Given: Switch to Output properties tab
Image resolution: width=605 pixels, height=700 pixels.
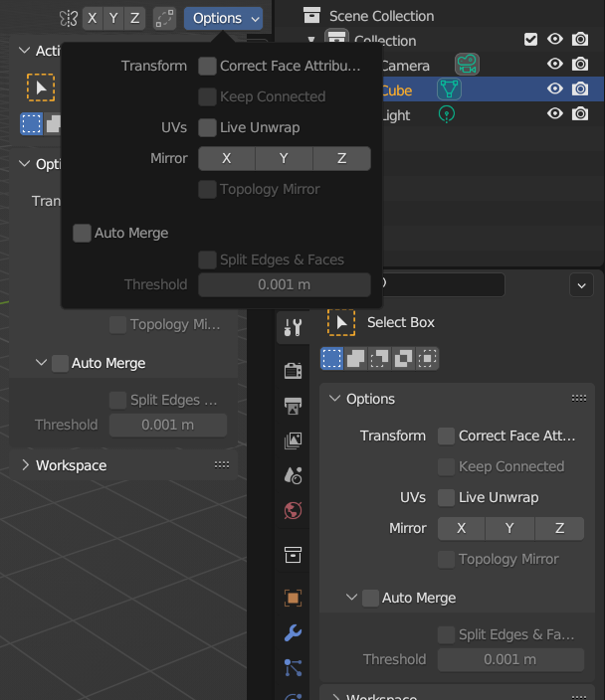Looking at the screenshot, I should point(293,406).
